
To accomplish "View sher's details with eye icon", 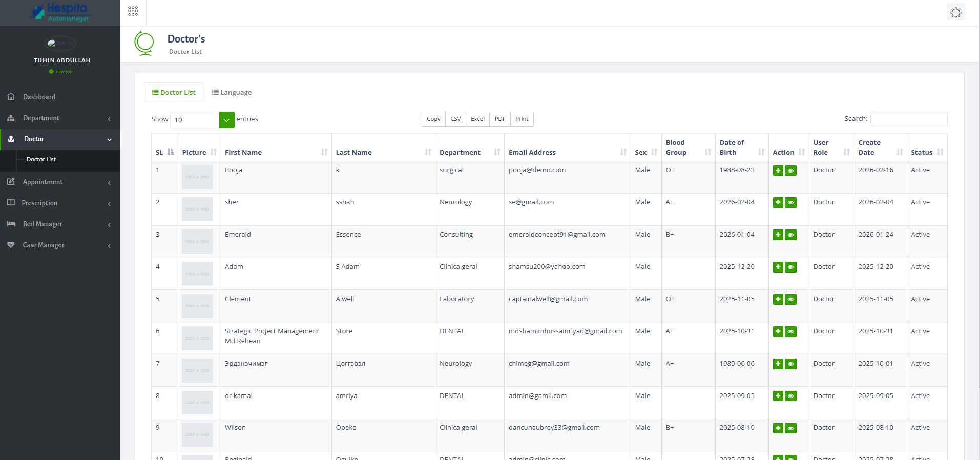I will pyautogui.click(x=791, y=203).
